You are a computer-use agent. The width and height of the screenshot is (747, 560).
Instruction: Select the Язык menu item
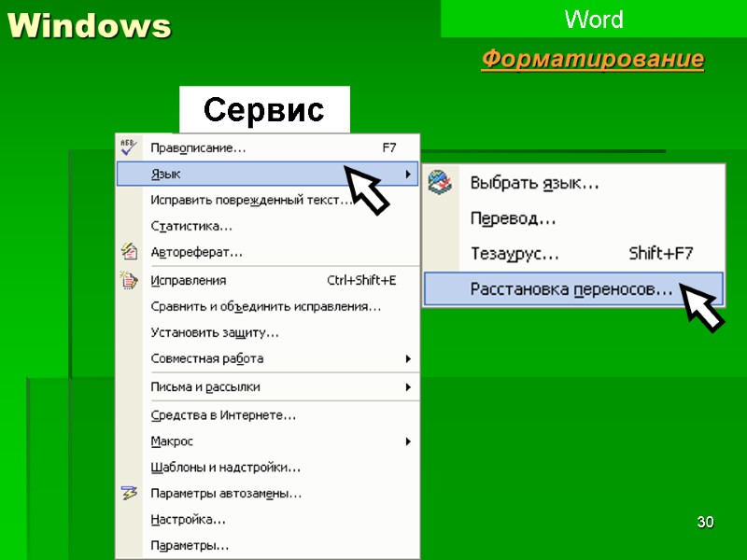(268, 174)
